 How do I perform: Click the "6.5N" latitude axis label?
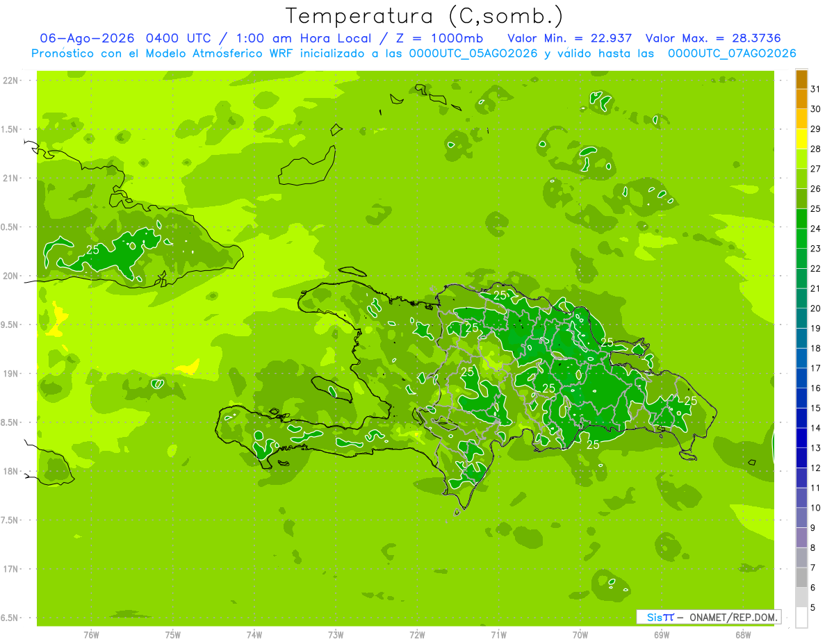click(x=9, y=618)
